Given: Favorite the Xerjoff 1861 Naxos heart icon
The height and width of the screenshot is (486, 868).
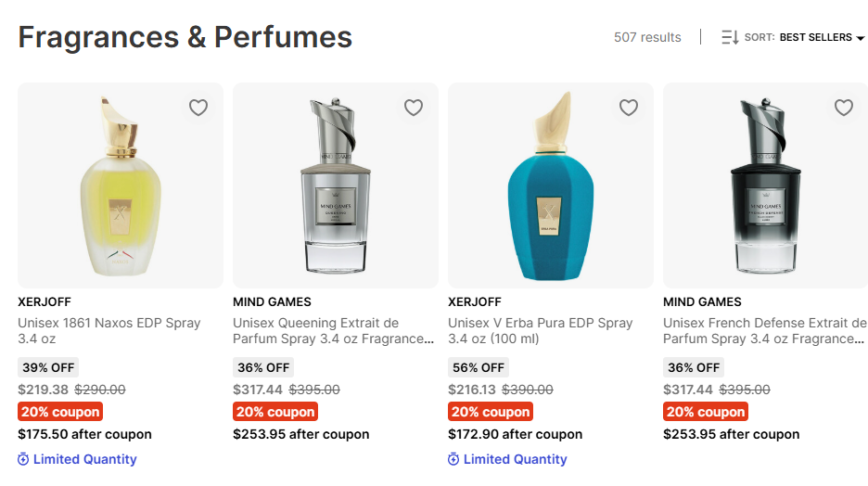Looking at the screenshot, I should tap(198, 108).
